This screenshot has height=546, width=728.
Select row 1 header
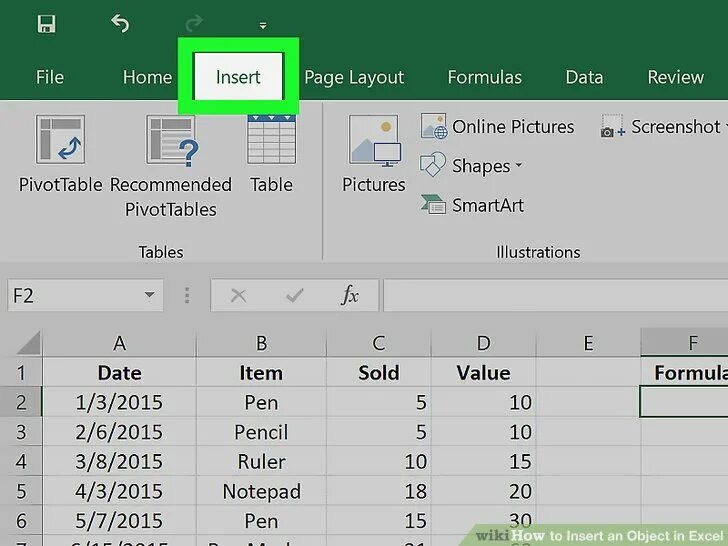[21, 373]
